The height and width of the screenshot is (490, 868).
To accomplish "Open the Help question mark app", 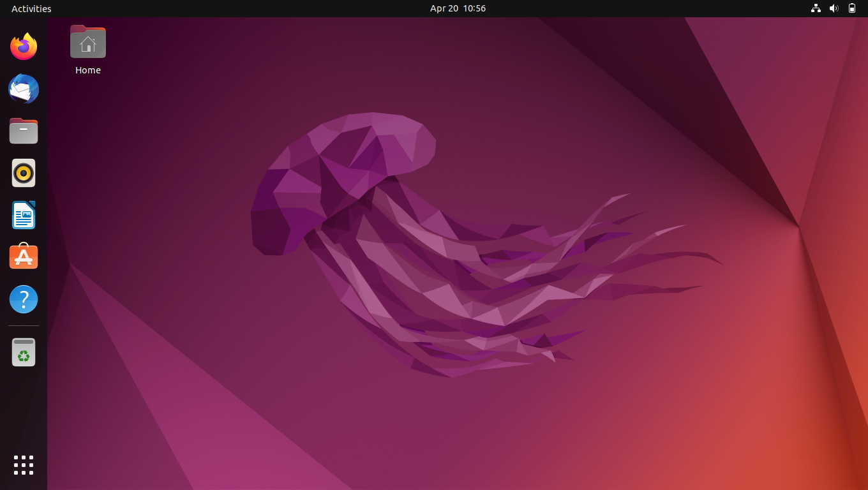I will (24, 299).
